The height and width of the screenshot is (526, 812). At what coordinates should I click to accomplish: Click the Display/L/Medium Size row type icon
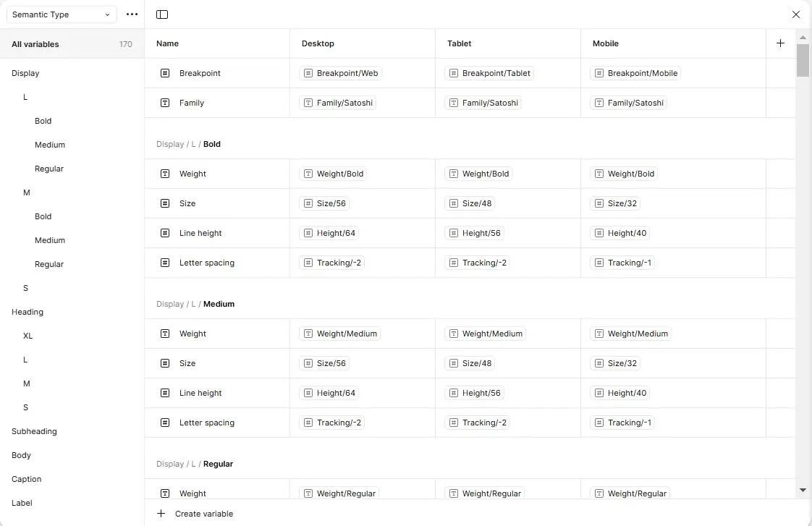[x=165, y=363]
